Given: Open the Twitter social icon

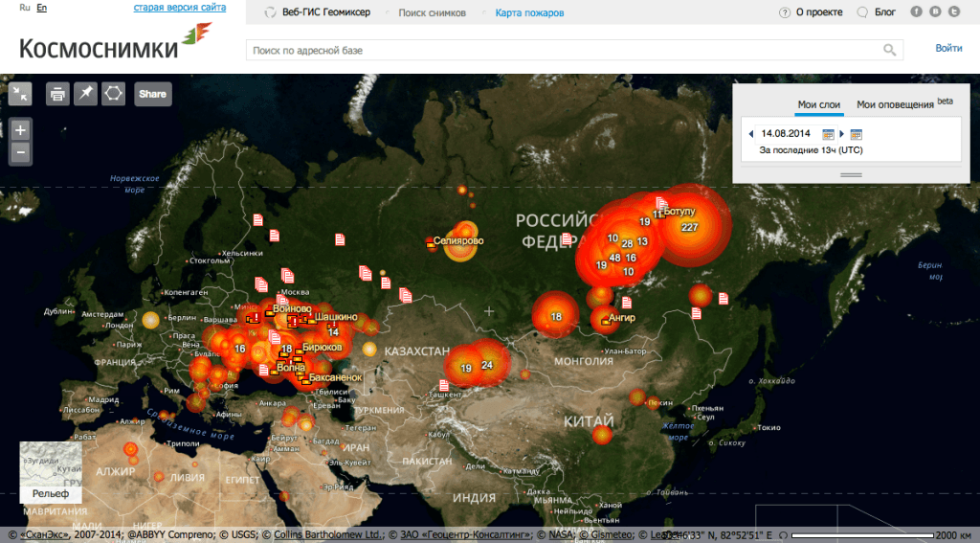Looking at the screenshot, I should (952, 12).
